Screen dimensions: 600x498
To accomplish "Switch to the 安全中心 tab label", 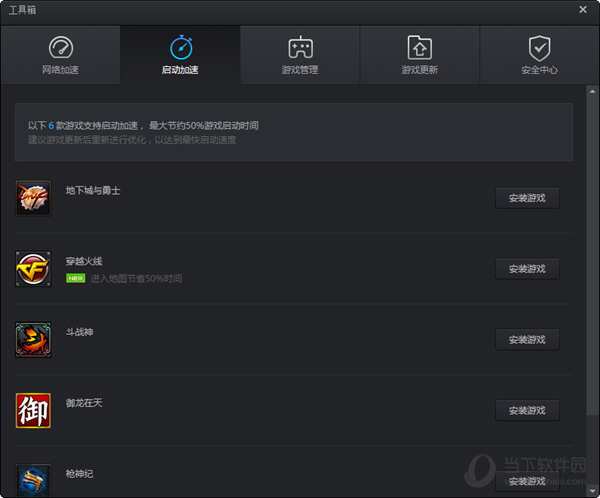I will tap(539, 70).
